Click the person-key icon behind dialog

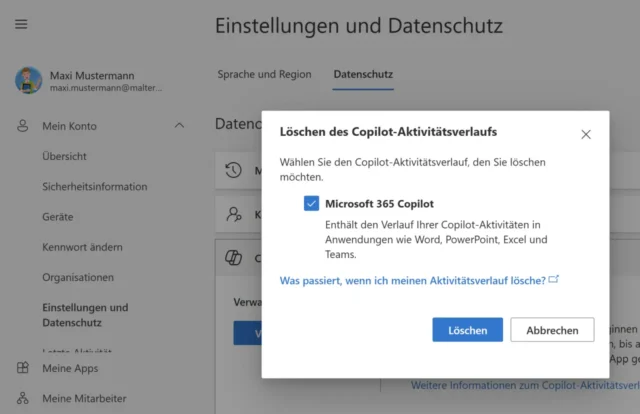[234, 214]
